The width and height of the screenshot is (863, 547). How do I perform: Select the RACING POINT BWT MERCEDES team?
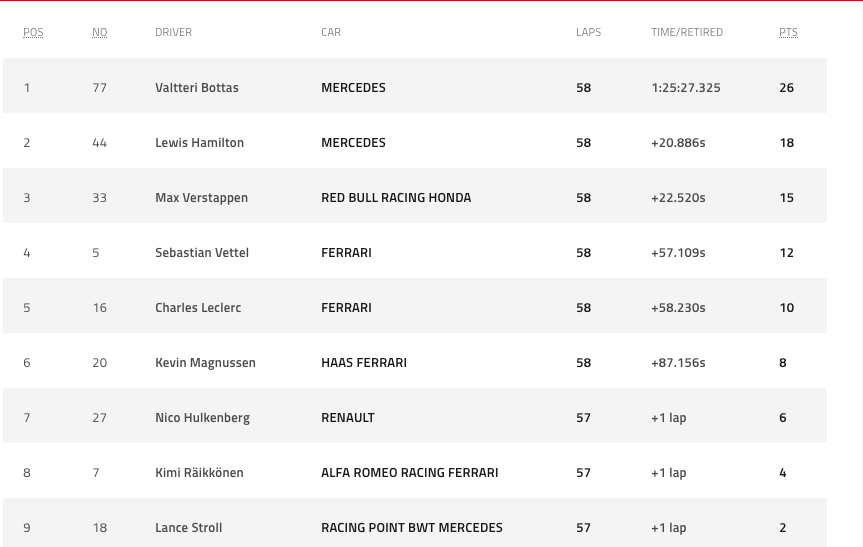click(412, 528)
